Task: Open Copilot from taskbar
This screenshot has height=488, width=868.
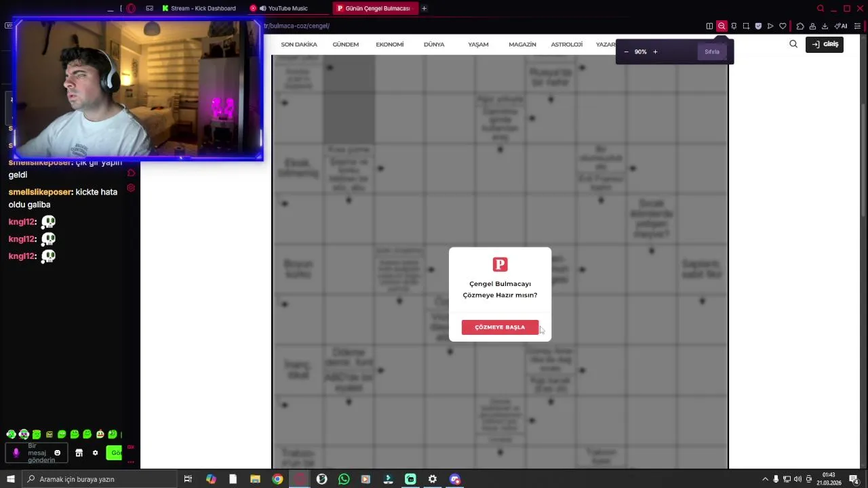Action: click(x=211, y=479)
